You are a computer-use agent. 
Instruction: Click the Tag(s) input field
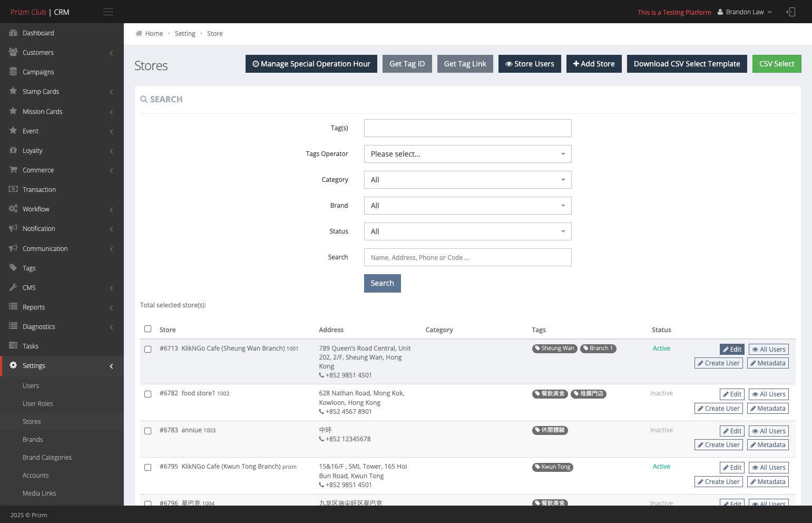coord(467,128)
